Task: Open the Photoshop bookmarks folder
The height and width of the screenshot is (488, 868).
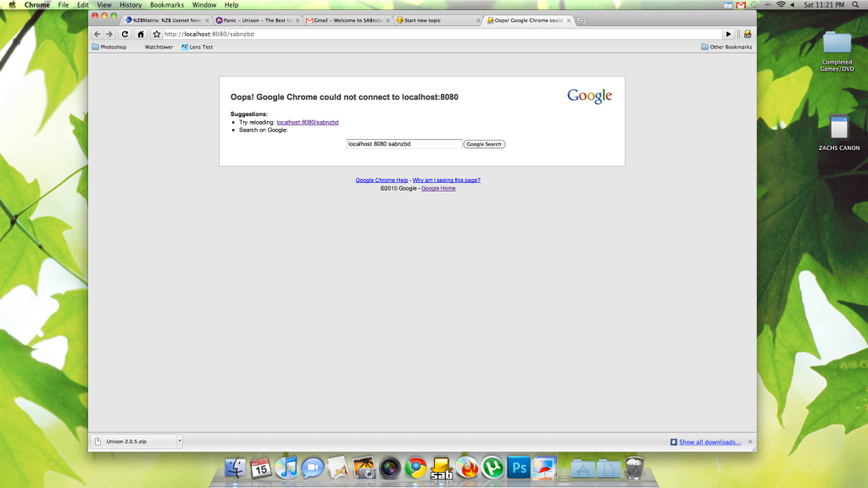Action: (x=109, y=47)
